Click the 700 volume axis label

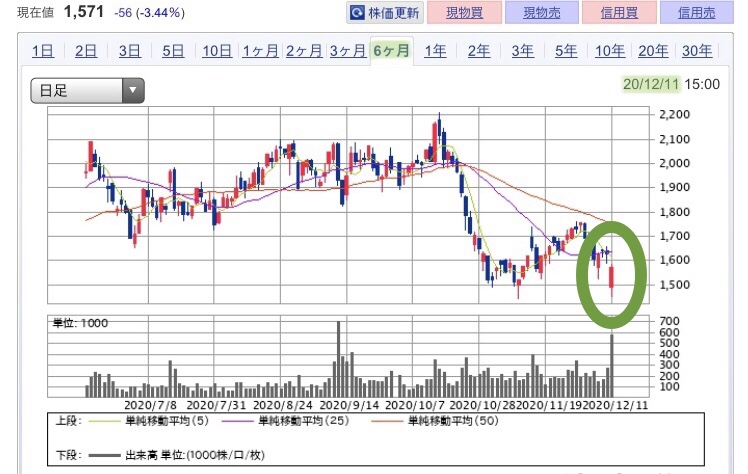pos(669,321)
